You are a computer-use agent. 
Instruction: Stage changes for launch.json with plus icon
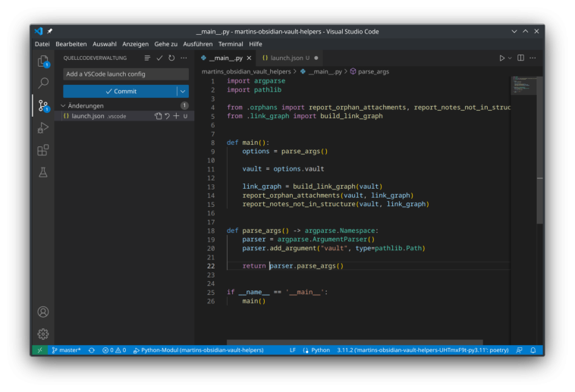click(176, 116)
